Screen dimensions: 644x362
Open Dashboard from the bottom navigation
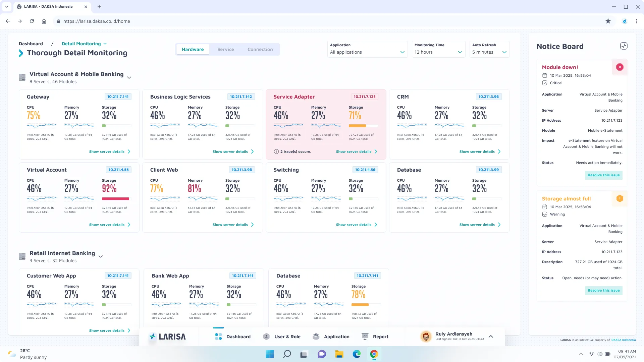pos(232,337)
